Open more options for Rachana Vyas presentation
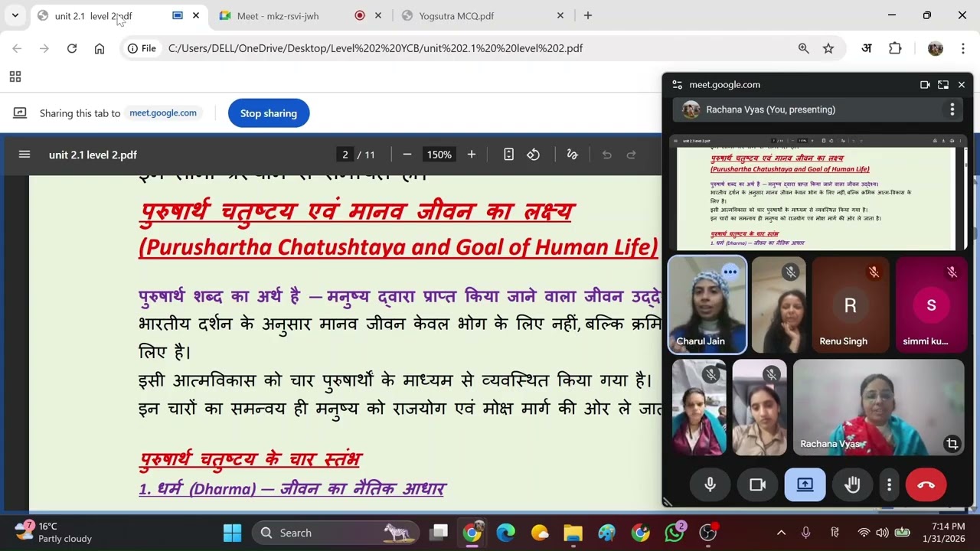Screen dimensions: 980x551 tap(952, 109)
